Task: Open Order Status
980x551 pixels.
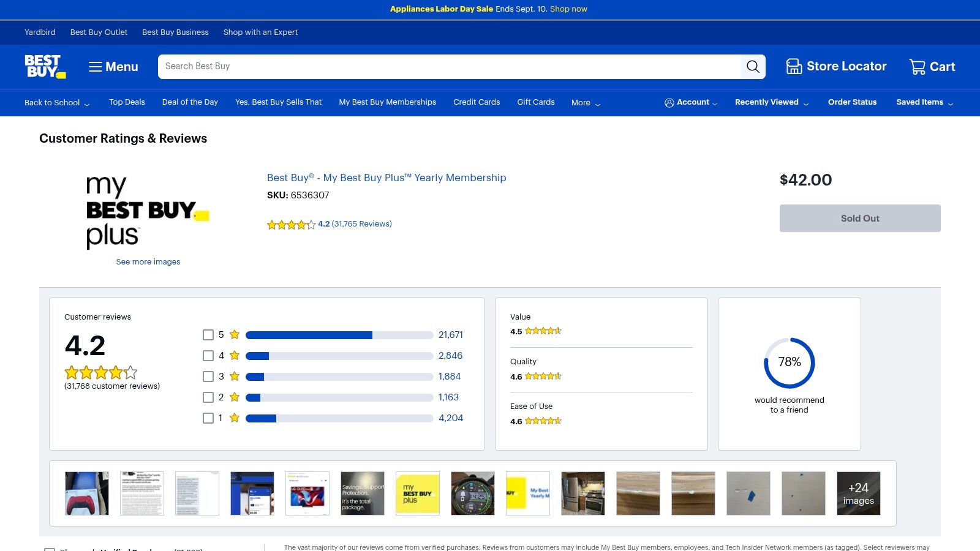Action: (x=852, y=102)
